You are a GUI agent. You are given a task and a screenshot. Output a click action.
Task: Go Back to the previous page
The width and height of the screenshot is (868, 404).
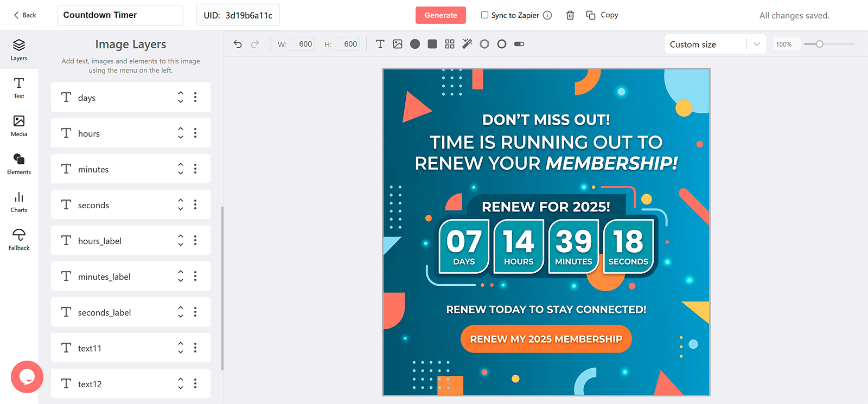[x=25, y=15]
